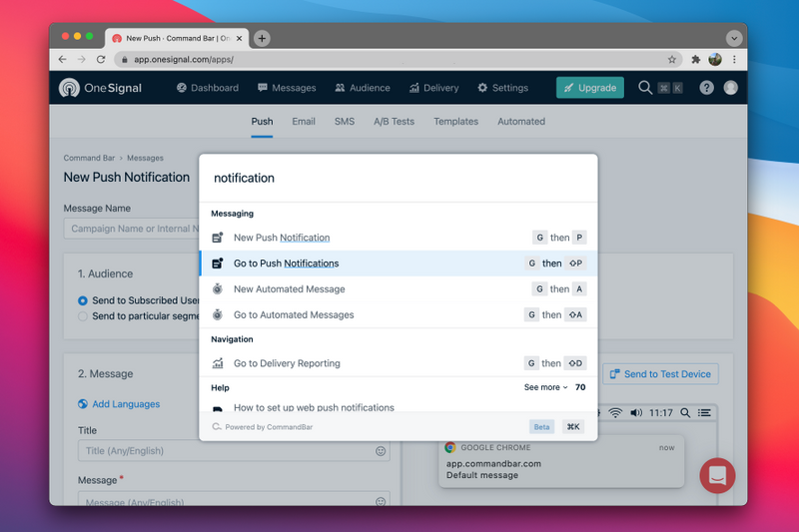The height and width of the screenshot is (532, 799).
Task: Switch to the Email tab
Action: tap(304, 121)
